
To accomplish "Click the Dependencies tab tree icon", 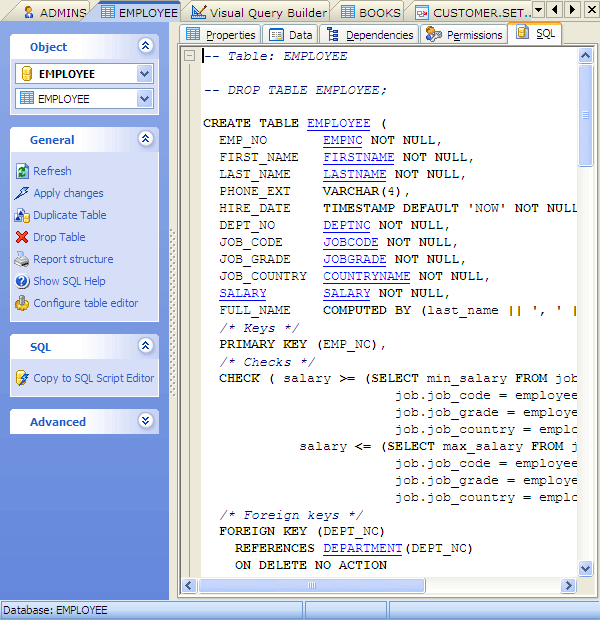I will click(333, 35).
